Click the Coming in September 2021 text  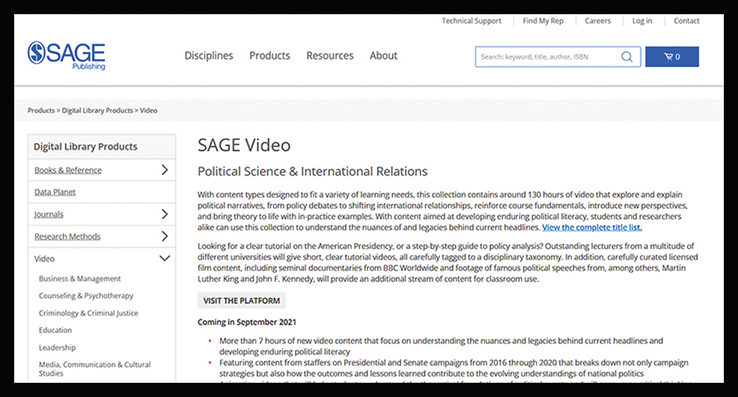click(247, 322)
